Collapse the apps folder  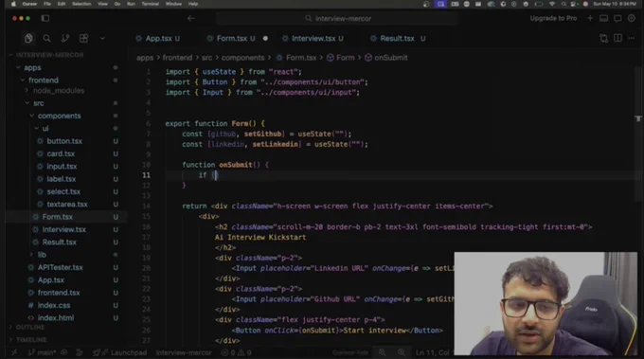point(32,67)
